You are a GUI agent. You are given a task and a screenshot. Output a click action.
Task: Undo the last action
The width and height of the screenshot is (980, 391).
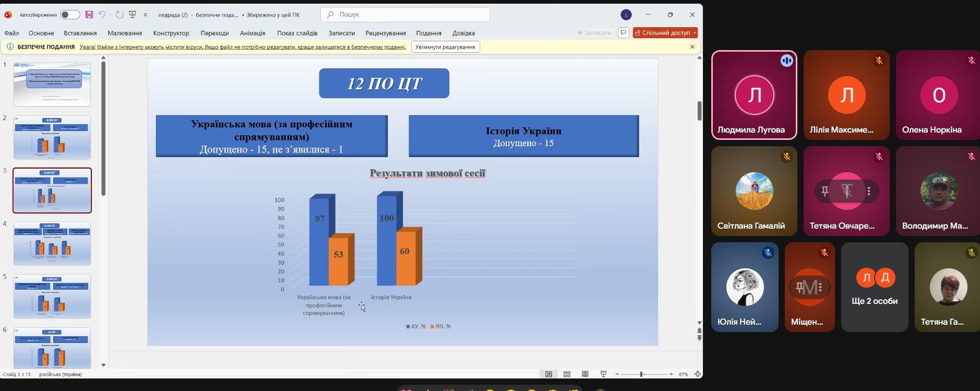102,15
